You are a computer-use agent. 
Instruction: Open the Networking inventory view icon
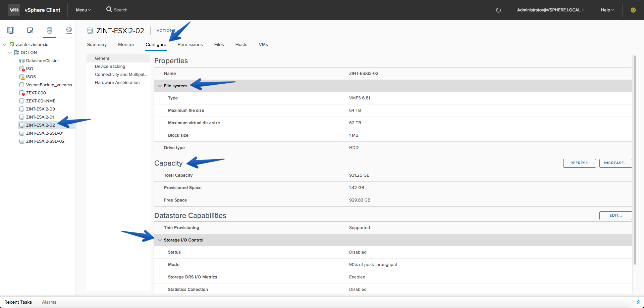69,30
